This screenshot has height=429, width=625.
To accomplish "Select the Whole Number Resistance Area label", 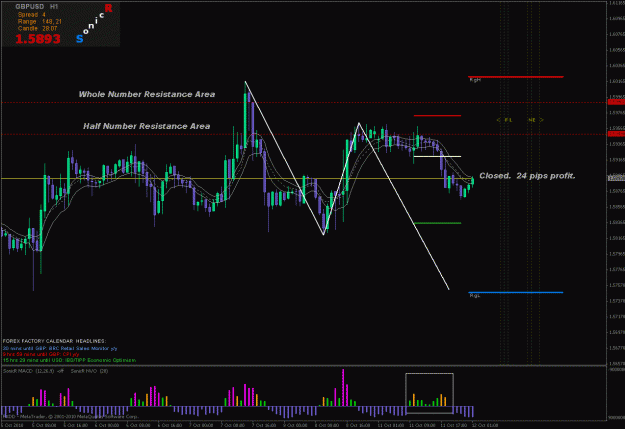I will point(147,94).
